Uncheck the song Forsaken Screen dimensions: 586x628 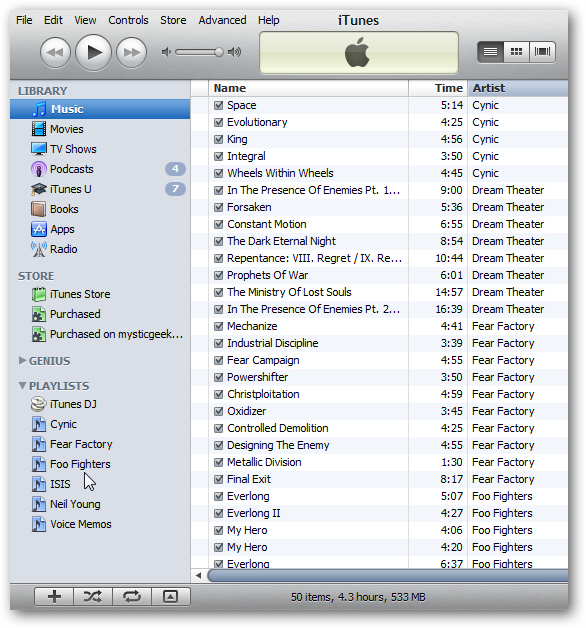[218, 207]
